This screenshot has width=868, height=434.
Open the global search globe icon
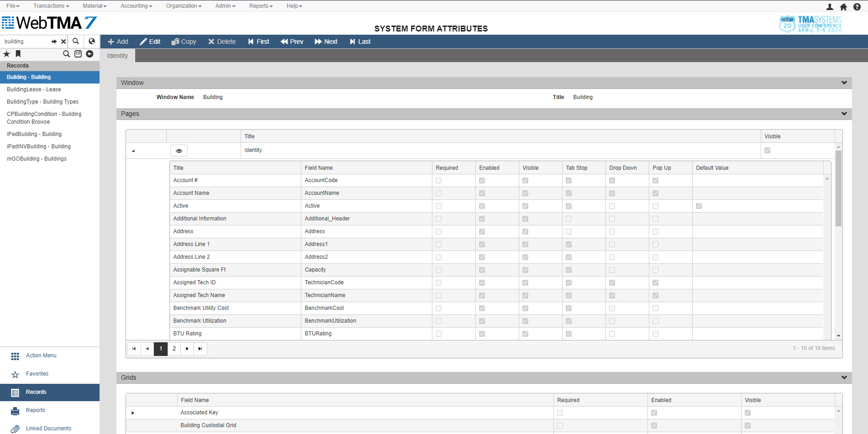tap(91, 41)
